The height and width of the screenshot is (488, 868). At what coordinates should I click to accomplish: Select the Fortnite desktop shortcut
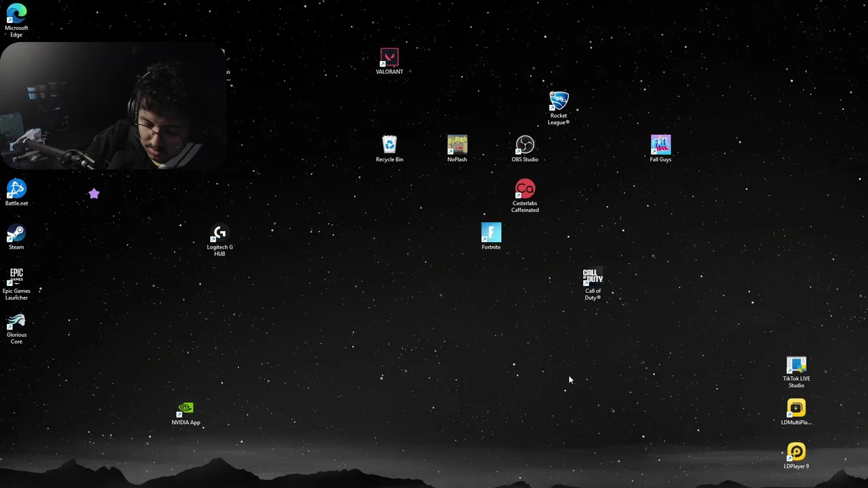point(491,237)
